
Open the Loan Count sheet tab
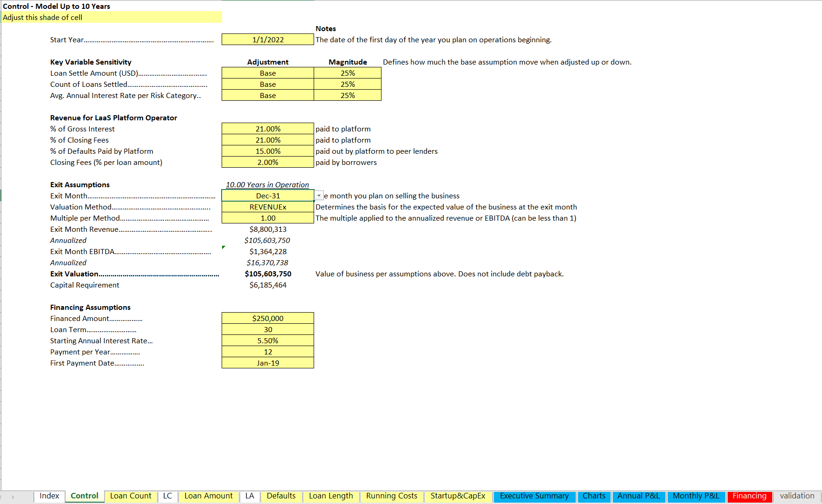pos(131,496)
